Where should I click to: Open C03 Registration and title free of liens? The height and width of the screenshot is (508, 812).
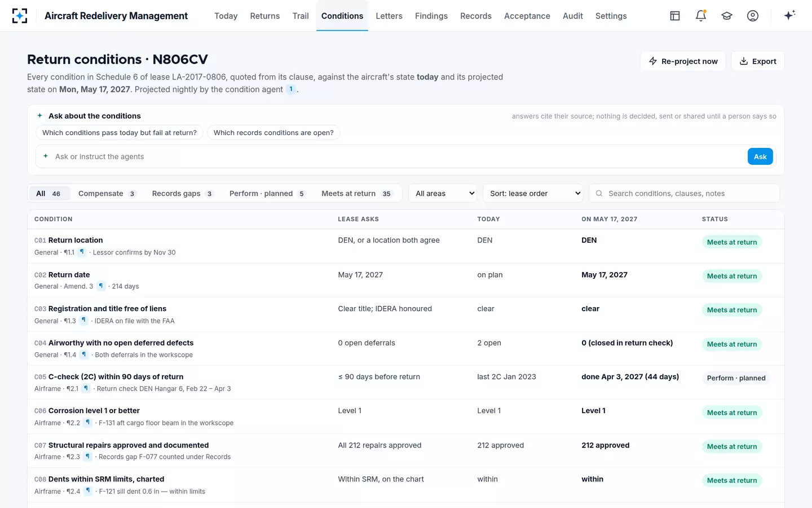405,314
